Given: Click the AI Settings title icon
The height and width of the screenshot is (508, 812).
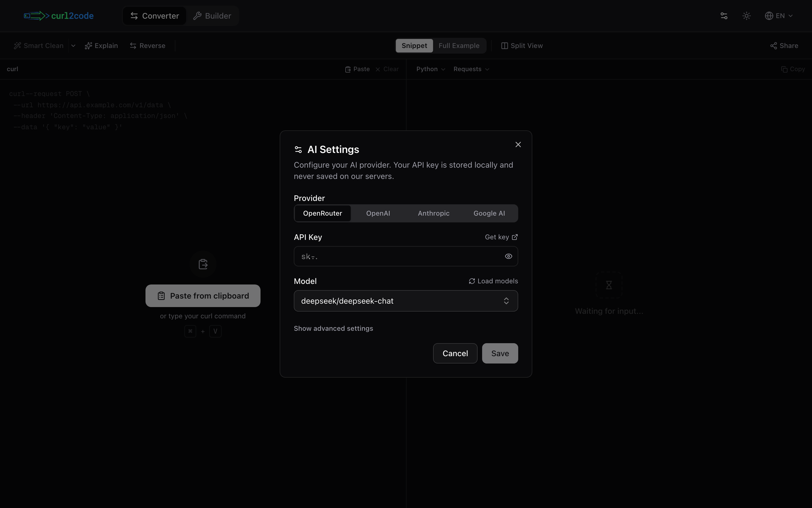Looking at the screenshot, I should pyautogui.click(x=298, y=150).
